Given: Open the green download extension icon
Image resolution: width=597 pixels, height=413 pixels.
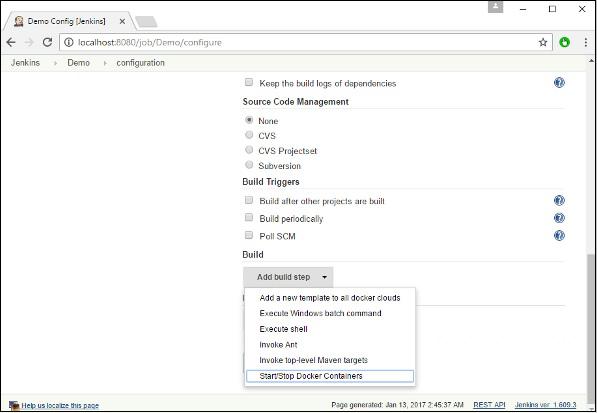Looking at the screenshot, I should pyautogui.click(x=564, y=42).
